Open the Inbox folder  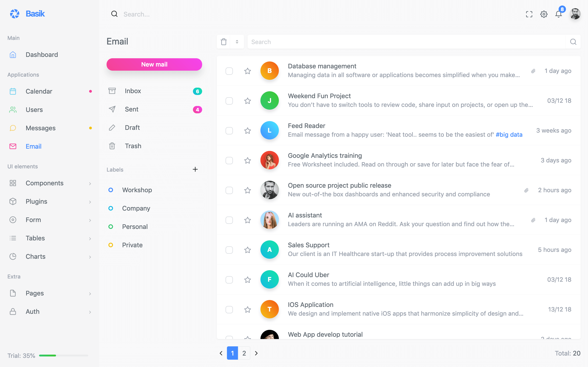point(133,91)
